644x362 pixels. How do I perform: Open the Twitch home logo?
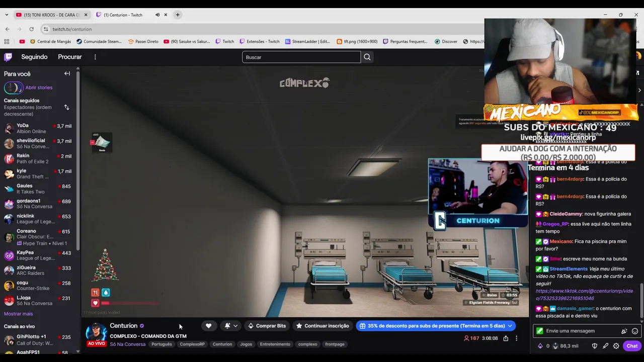[8, 57]
